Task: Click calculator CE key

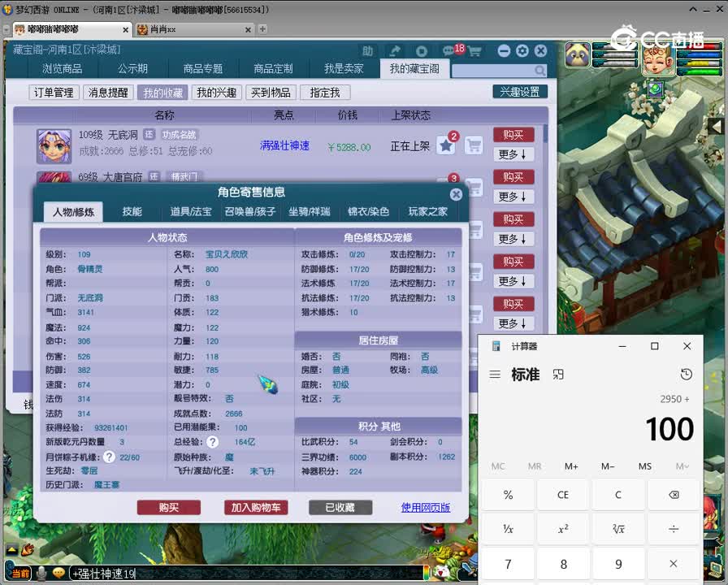Action: [563, 495]
